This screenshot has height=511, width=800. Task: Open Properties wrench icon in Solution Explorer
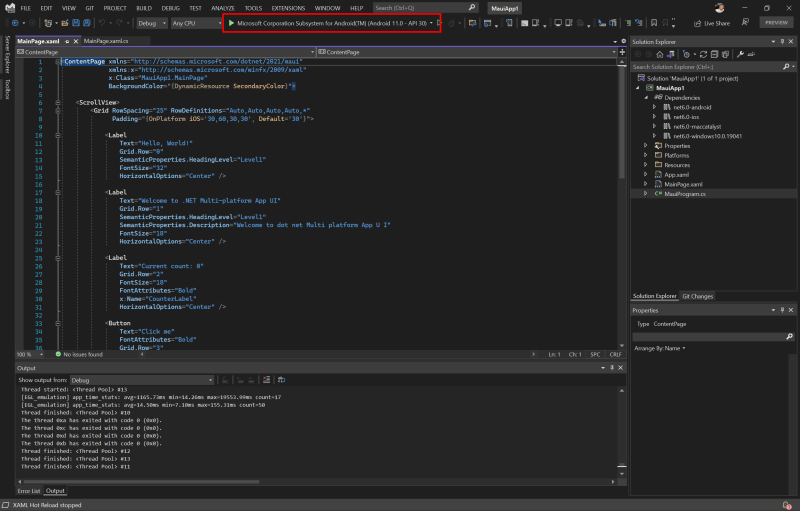[x=740, y=54]
